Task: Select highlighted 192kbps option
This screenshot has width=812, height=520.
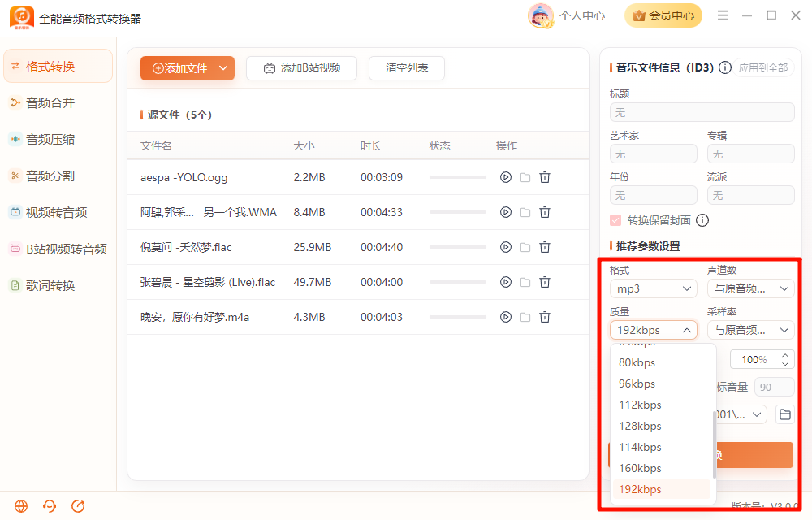Action: [x=661, y=489]
